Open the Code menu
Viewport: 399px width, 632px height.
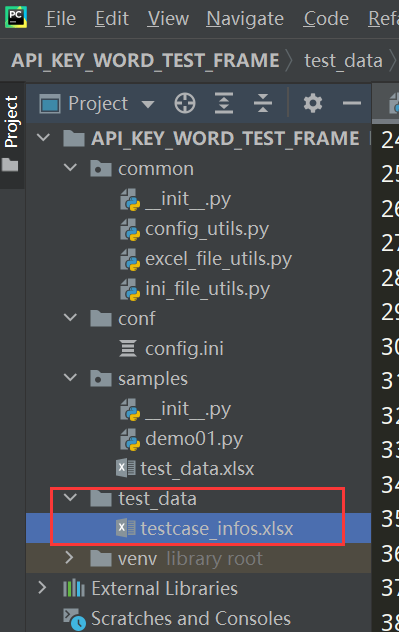[x=326, y=19]
